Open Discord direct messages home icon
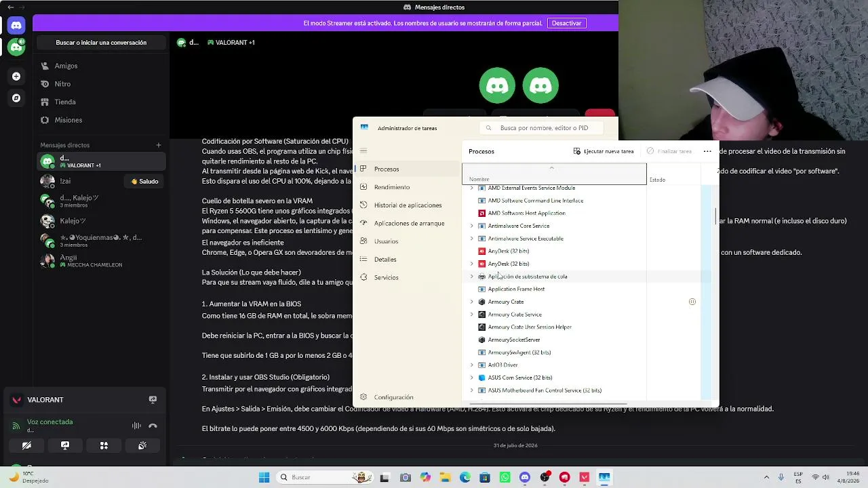Screen dimensions: 868x488 point(16,25)
